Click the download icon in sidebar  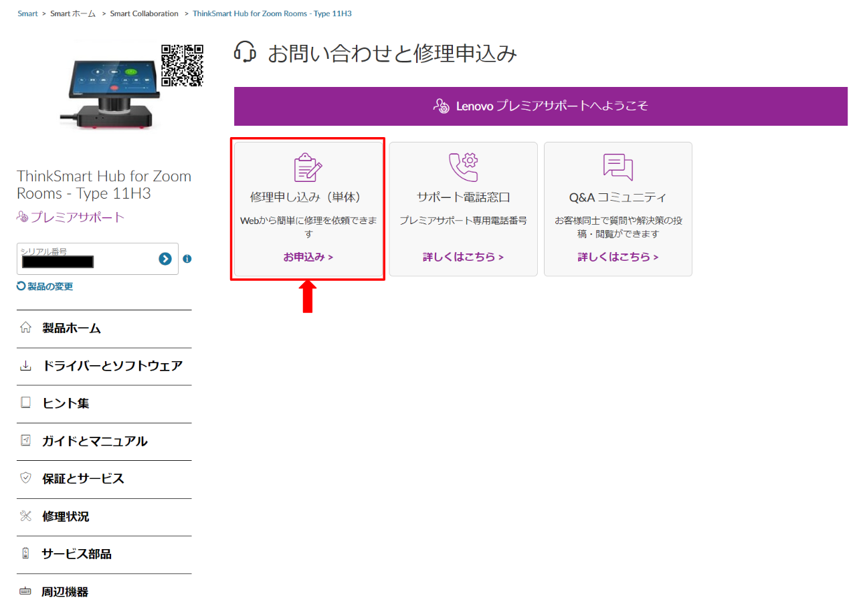tap(26, 366)
